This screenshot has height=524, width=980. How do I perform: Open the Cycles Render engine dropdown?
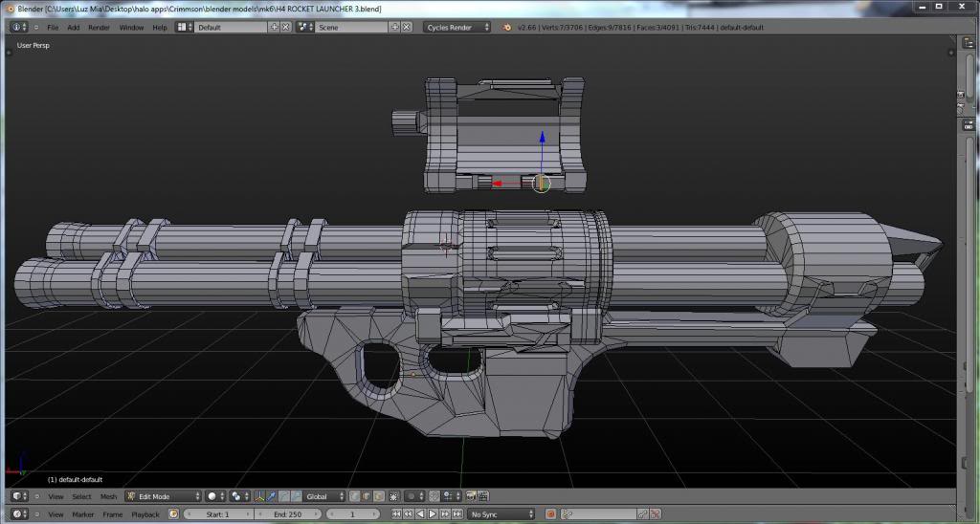point(457,27)
